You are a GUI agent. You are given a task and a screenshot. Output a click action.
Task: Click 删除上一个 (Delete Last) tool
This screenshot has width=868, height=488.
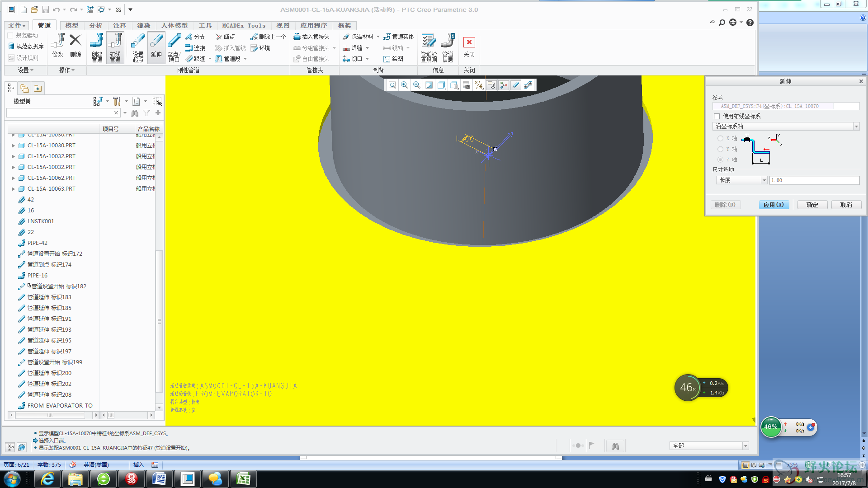(x=269, y=37)
